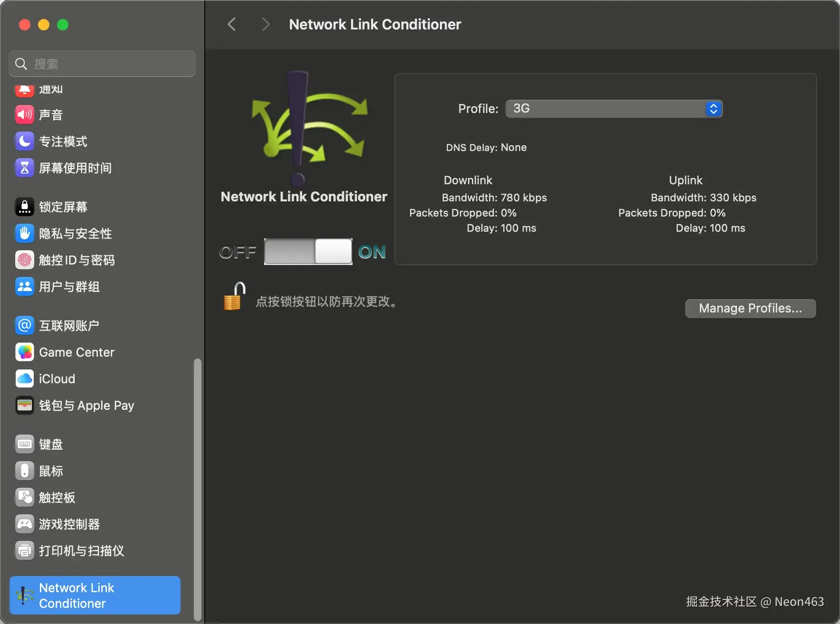Image resolution: width=840 pixels, height=624 pixels.
Task: Open Lock Screen (锁定屏幕) settings
Action: click(x=95, y=207)
